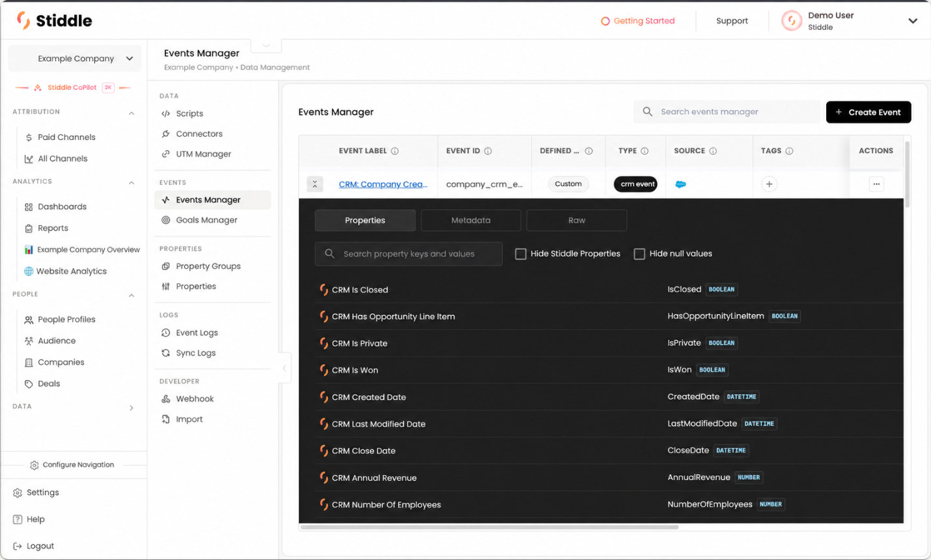931x560 pixels.
Task: Expand the Demo User account menu
Action: coord(913,21)
